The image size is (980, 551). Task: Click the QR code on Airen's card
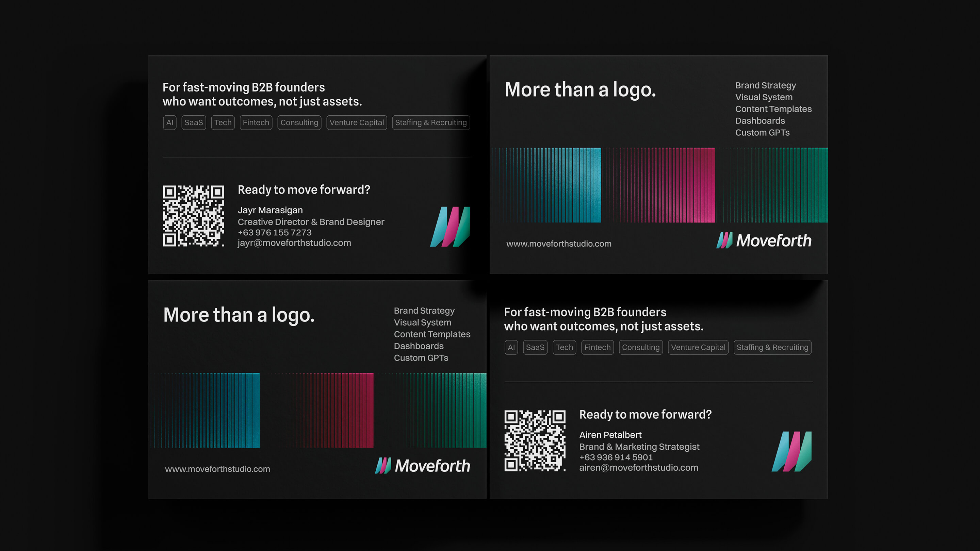(535, 441)
